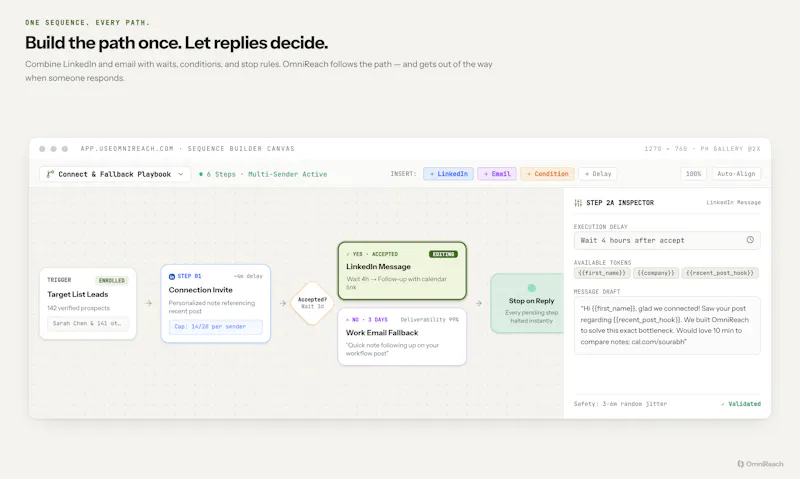Click the branch icon beside the playbook name
Screen dimensions: 800x479
50,174
